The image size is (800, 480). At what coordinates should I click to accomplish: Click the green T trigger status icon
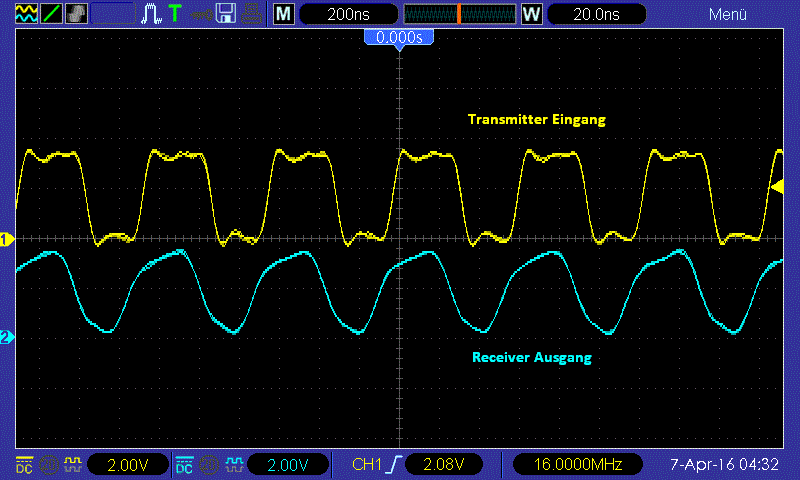pos(175,13)
